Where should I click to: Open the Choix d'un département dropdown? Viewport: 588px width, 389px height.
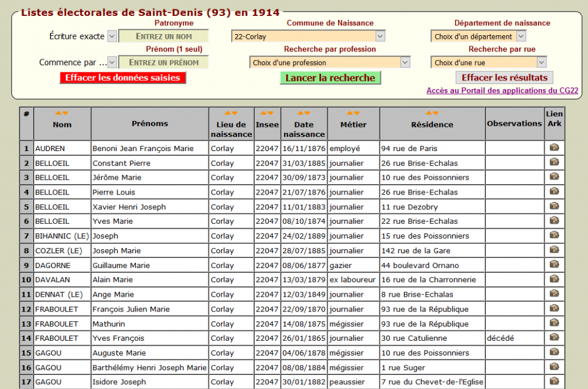point(520,36)
